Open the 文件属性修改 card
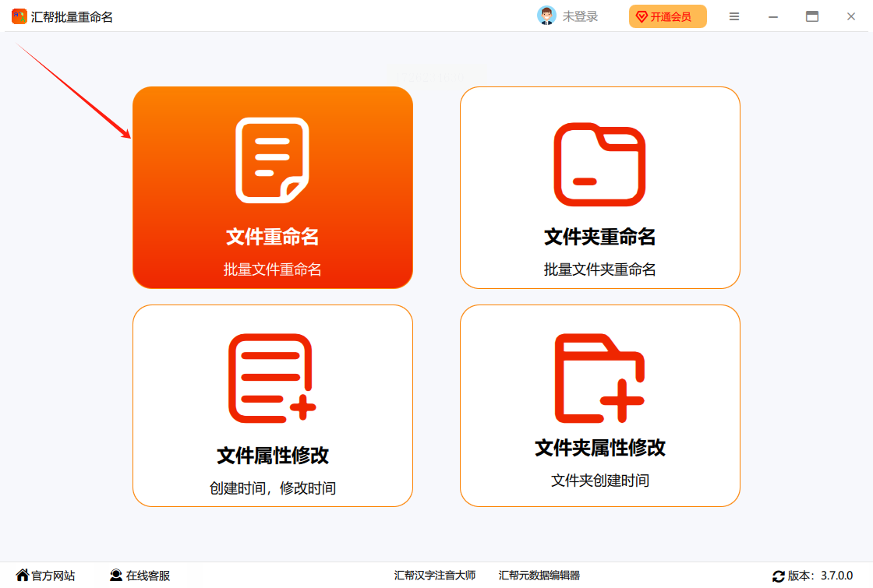This screenshot has width=873, height=588. tap(272, 406)
